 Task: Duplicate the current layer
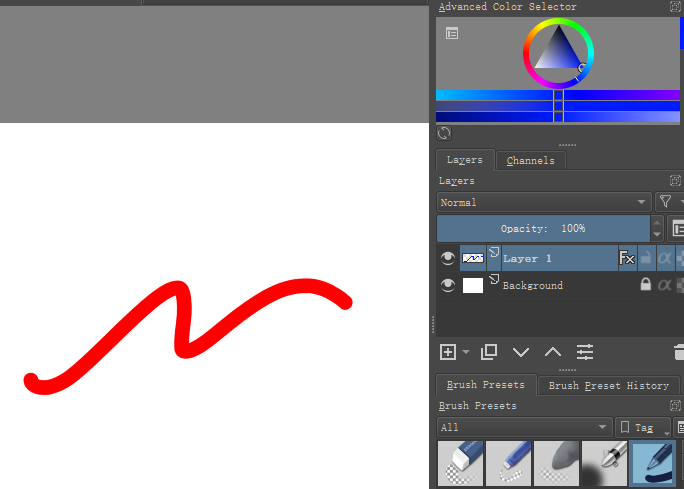pyautogui.click(x=489, y=352)
